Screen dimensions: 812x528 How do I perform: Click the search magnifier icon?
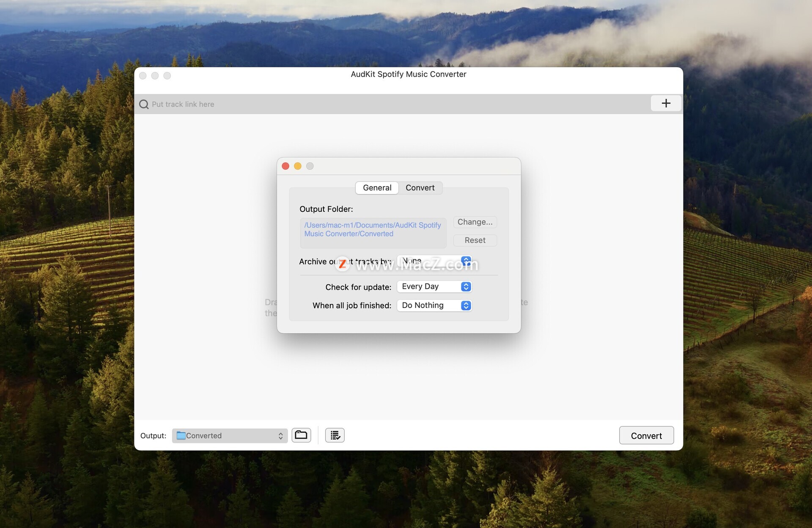(x=144, y=104)
